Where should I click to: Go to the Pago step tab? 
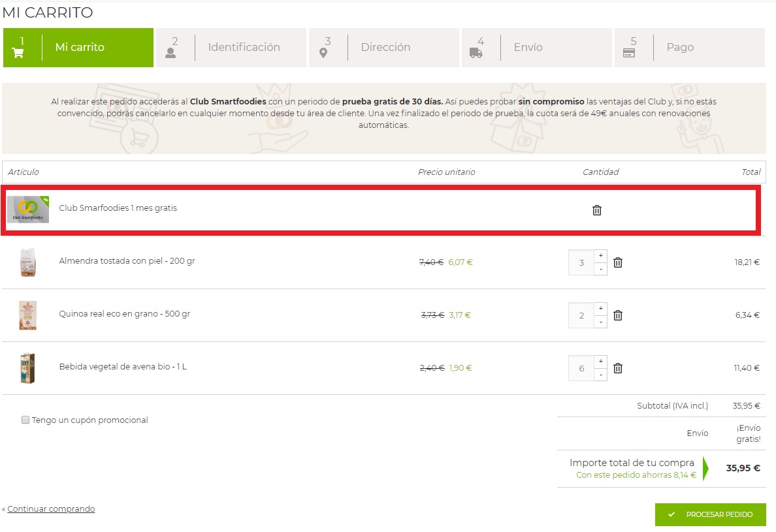(x=690, y=48)
